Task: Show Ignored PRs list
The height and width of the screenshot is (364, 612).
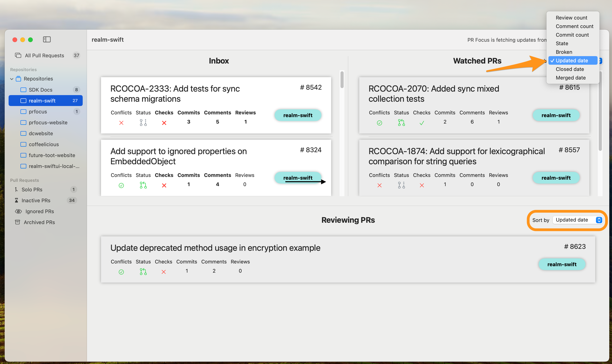Action: coord(46,211)
